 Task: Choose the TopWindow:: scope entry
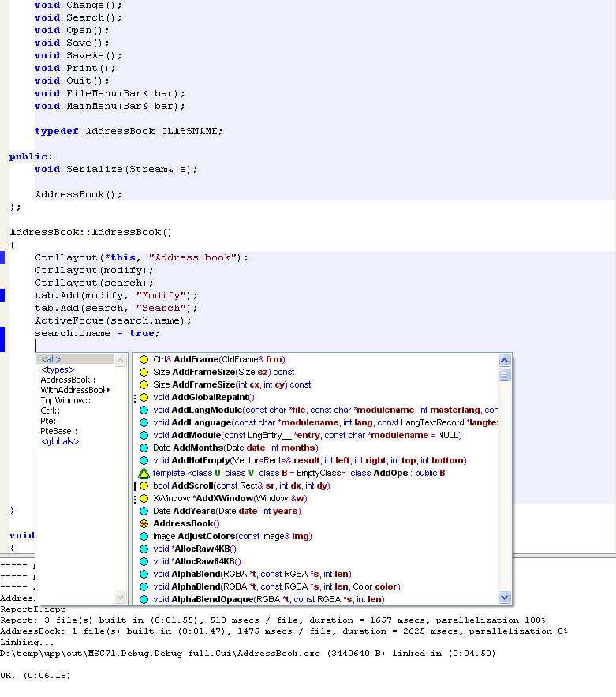(x=65, y=401)
